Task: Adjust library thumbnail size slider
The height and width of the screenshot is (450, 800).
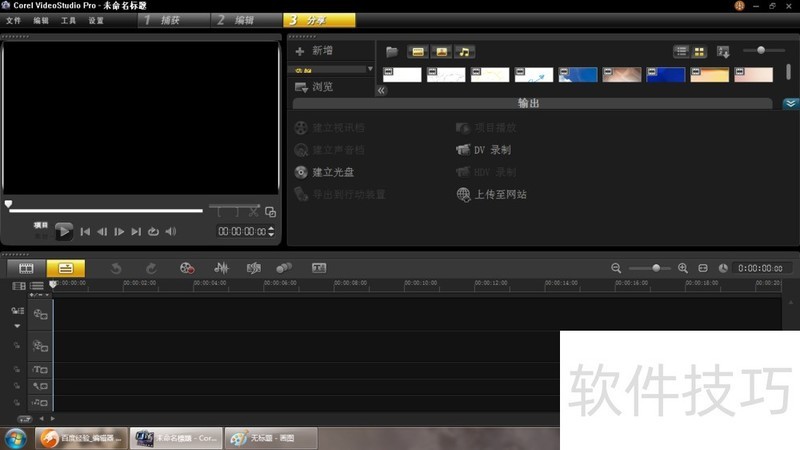Action: coord(761,50)
